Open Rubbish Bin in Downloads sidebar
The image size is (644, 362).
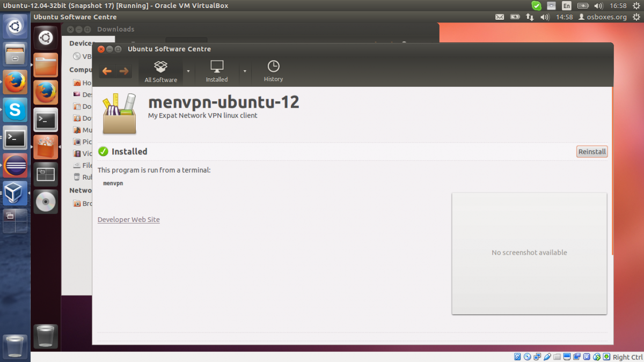tap(82, 177)
